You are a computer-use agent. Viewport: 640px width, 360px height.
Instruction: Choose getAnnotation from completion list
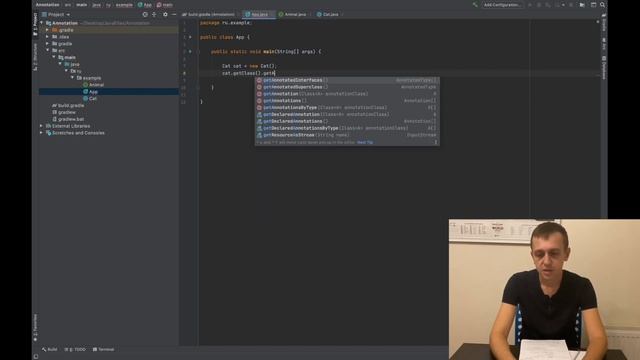(x=347, y=94)
